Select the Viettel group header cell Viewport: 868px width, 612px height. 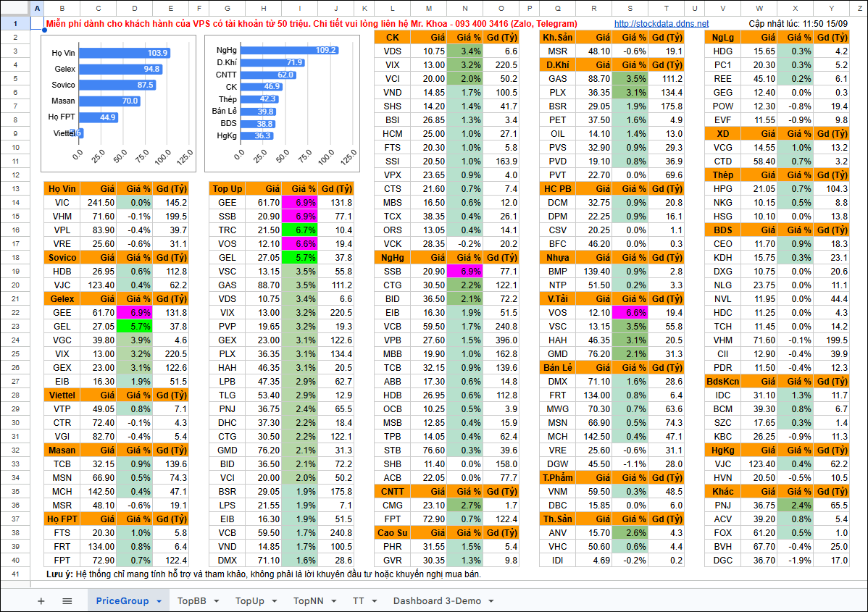pyautogui.click(x=62, y=395)
